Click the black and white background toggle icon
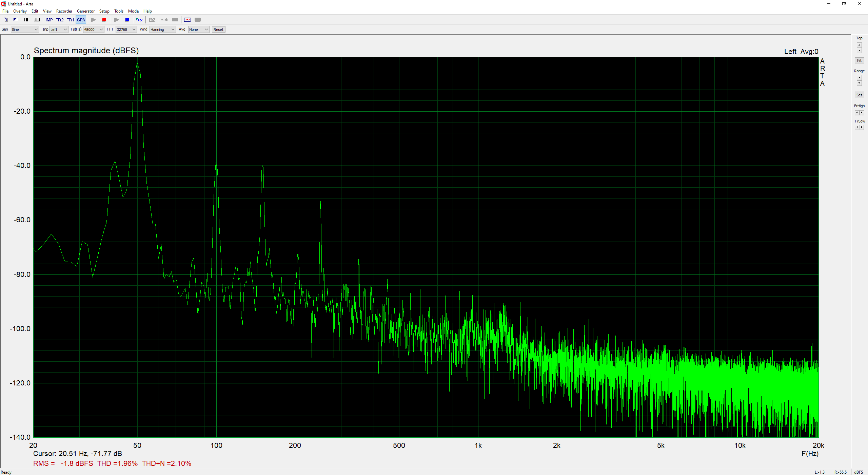This screenshot has width=868, height=475. click(15, 20)
